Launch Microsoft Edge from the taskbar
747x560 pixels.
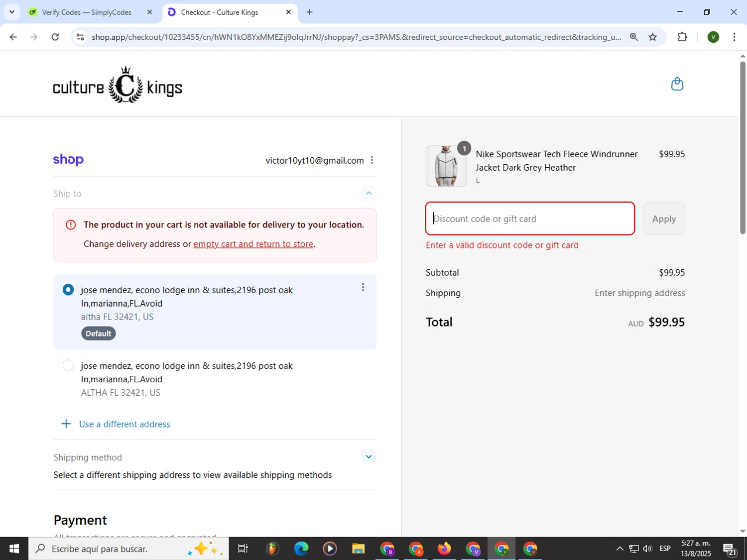click(301, 549)
